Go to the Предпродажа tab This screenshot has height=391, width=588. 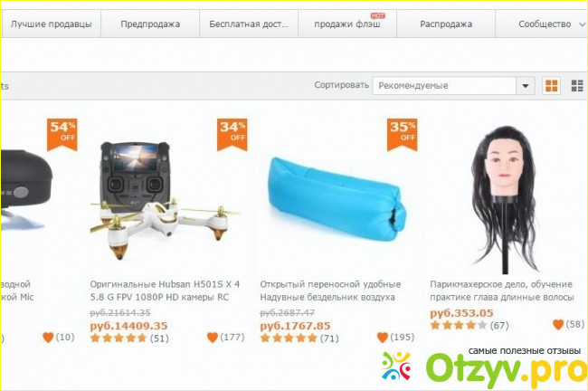click(x=150, y=24)
